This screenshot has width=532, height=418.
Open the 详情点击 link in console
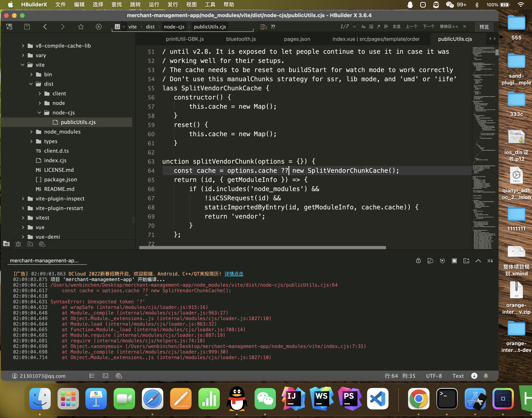pyautogui.click(x=234, y=274)
